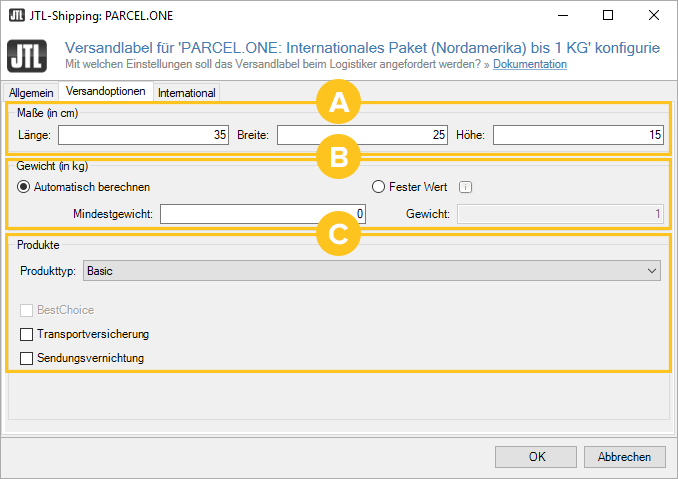Minimize the JTL-Shipping window
The width and height of the screenshot is (678, 479).
[x=563, y=15]
